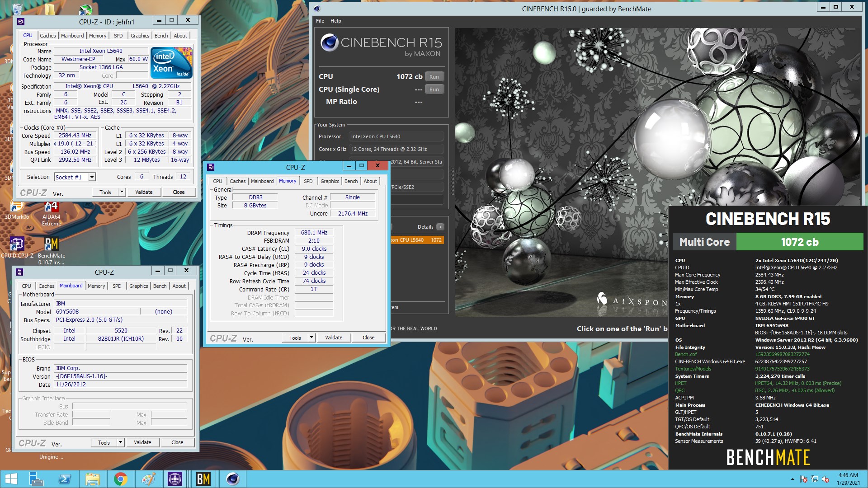Click the BIOS Date 11/26/2012 field

point(121,385)
